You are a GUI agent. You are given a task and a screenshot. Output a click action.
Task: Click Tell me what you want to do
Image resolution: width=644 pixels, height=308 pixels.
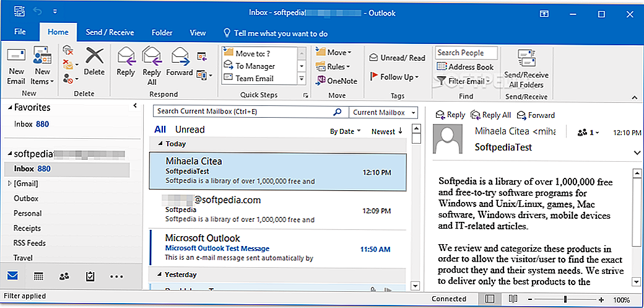pos(275,33)
